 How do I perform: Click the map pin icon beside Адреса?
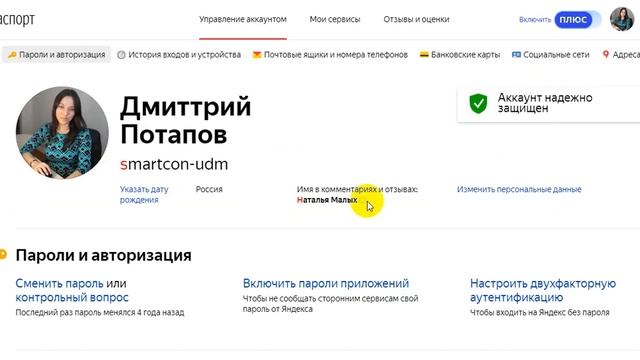(x=606, y=54)
